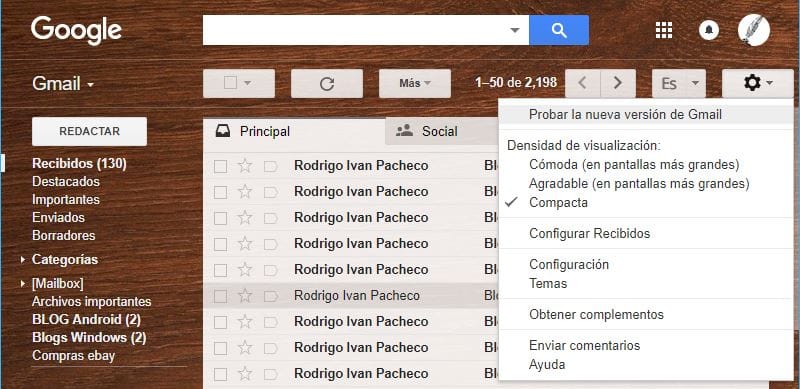The height and width of the screenshot is (389, 800).
Task: Go to newer messages with left chevron
Action: pos(583,83)
